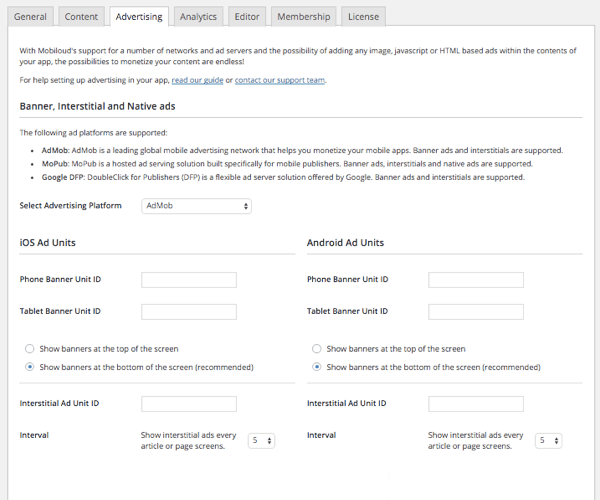Select Android 'Show banners at the bottom' radio
The height and width of the screenshot is (500, 600).
(316, 367)
